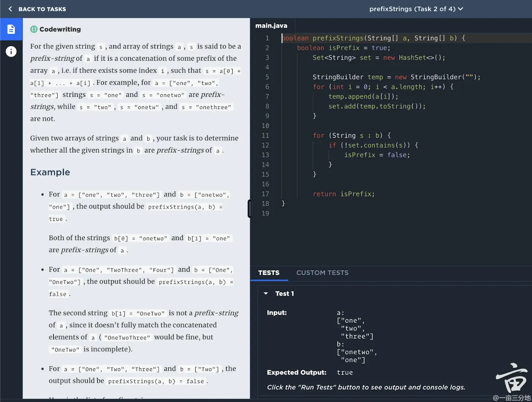Click the Test 1 title text
This screenshot has width=532, height=402.
[x=284, y=294]
